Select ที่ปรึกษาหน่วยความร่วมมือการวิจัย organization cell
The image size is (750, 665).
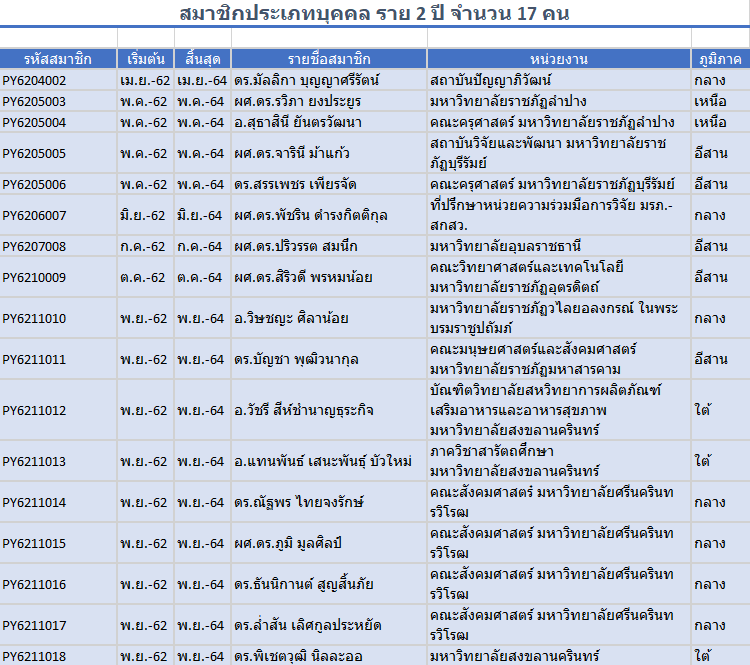[x=559, y=215]
